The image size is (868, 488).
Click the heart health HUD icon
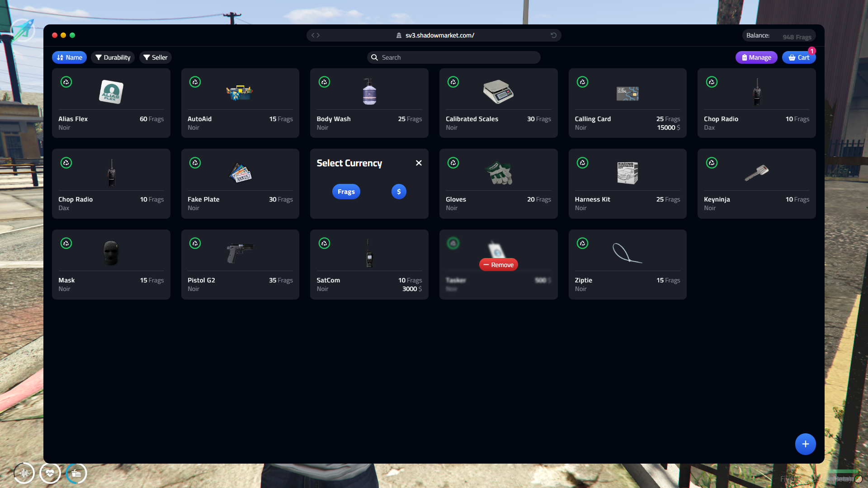tap(50, 474)
